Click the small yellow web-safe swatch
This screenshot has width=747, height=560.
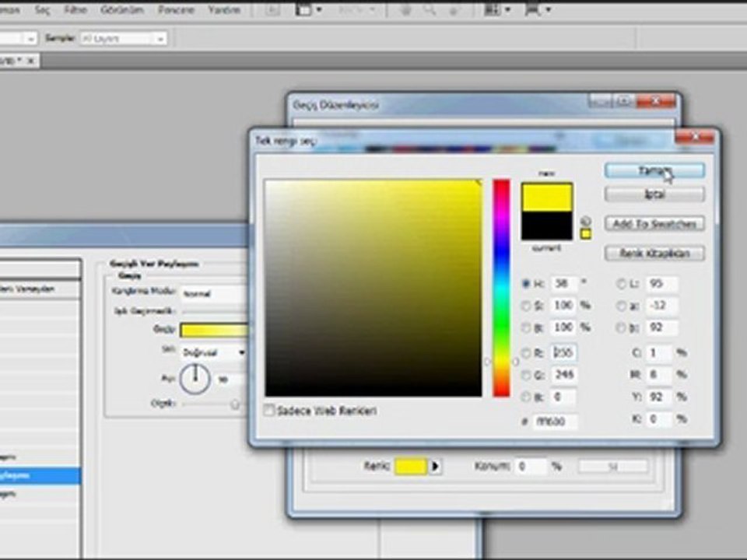click(x=585, y=234)
